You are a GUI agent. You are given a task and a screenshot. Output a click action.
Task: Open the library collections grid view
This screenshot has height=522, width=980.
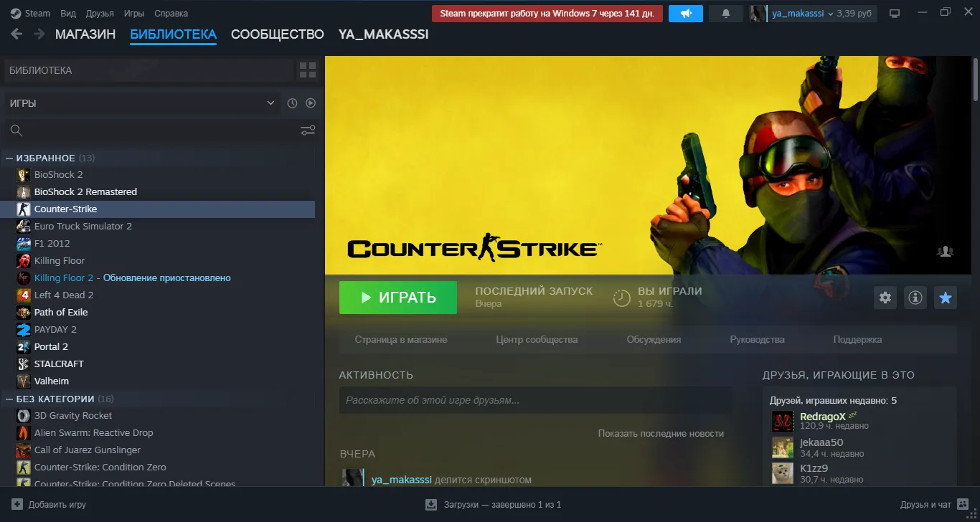pos(307,70)
